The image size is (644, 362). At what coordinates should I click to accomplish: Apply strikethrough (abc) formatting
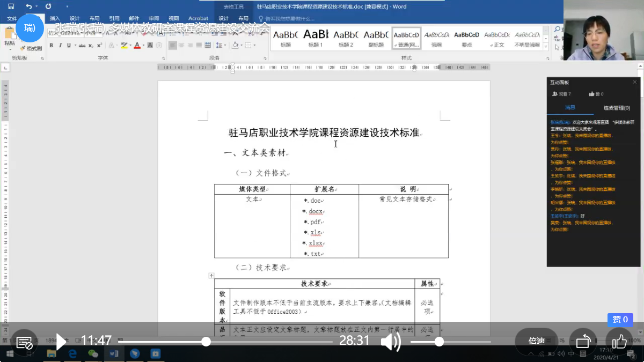(x=82, y=46)
